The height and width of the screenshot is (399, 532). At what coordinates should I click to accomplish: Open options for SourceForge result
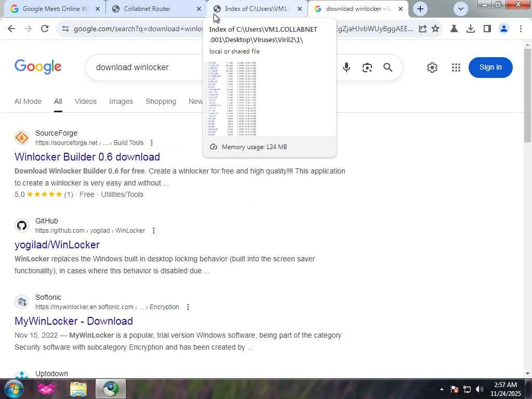[x=152, y=143]
